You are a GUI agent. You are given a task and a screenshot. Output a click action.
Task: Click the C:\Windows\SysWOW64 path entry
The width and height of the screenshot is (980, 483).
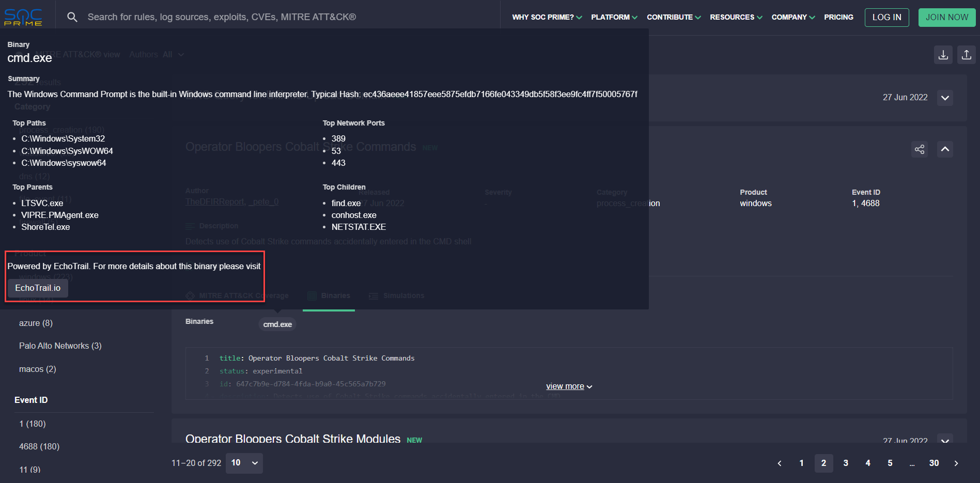tap(67, 151)
